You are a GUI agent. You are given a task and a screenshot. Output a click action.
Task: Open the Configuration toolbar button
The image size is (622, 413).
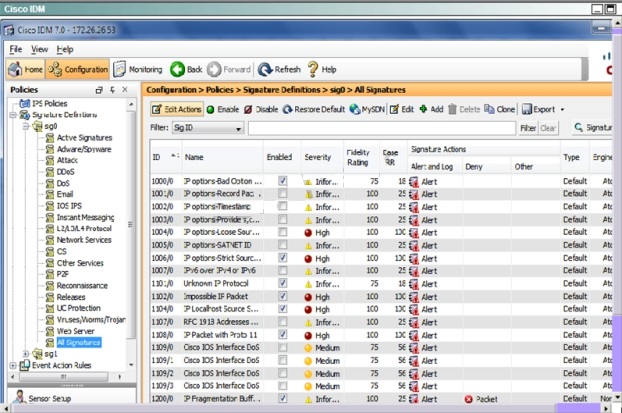(x=77, y=69)
